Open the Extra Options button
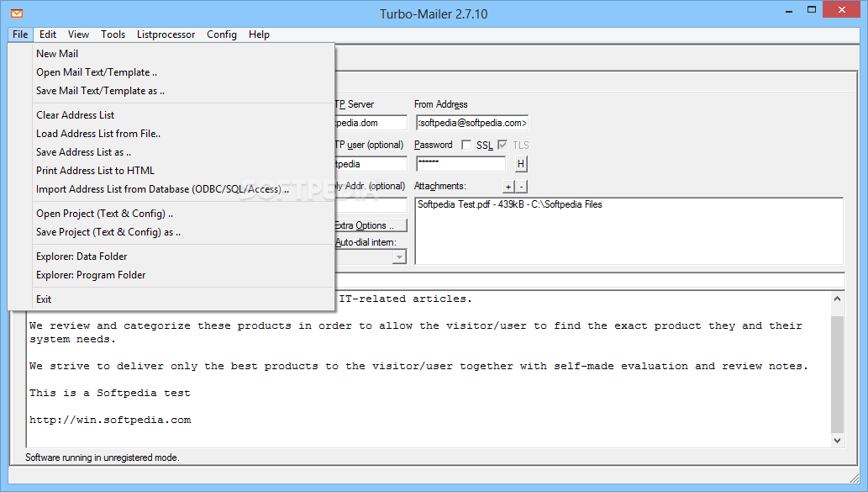The width and height of the screenshot is (868, 492). [371, 225]
